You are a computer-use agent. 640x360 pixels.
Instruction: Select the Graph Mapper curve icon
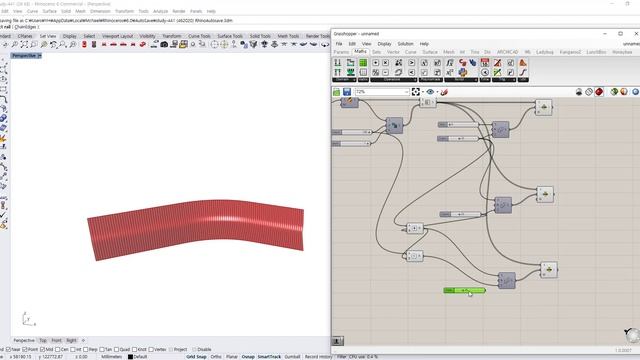[x=523, y=72]
